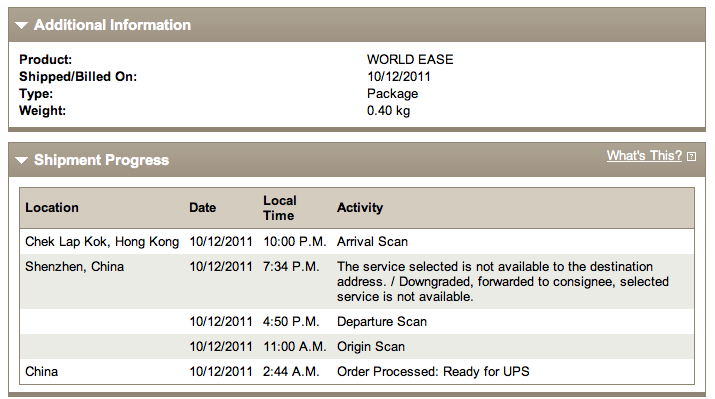The height and width of the screenshot is (399, 715).
Task: Click the Shenzhen, China location cell
Action: tap(74, 267)
